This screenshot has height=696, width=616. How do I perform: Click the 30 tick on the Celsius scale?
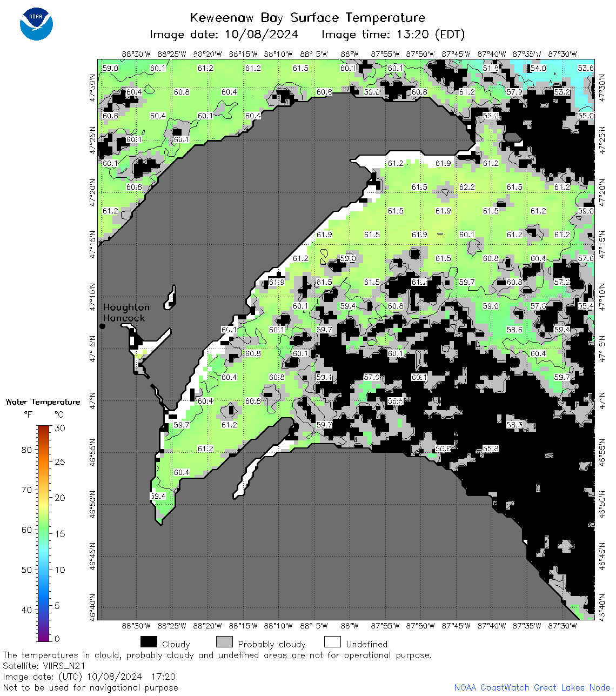click(60, 428)
